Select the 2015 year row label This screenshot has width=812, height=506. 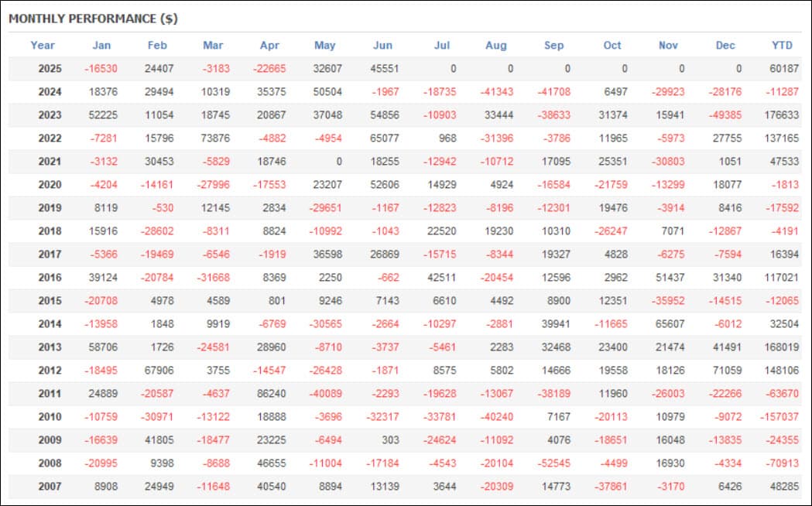click(x=50, y=301)
